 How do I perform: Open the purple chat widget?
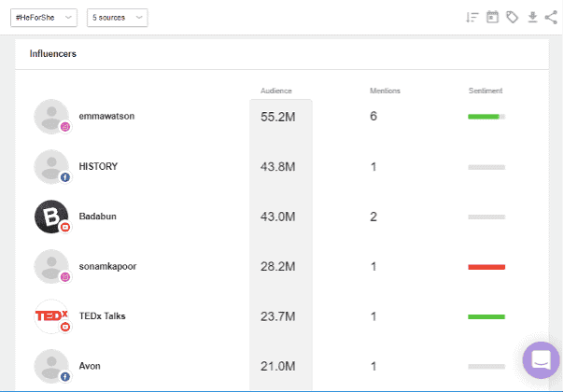(x=541, y=360)
